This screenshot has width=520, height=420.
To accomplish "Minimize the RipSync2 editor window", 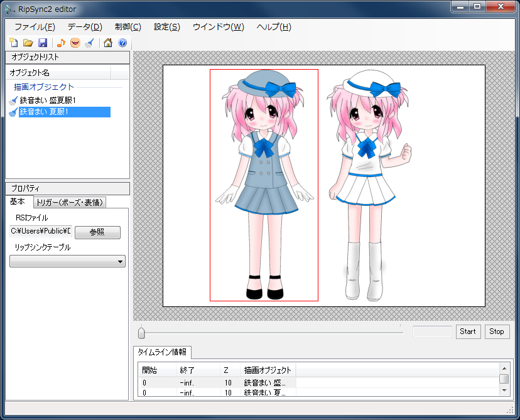I will [460, 6].
